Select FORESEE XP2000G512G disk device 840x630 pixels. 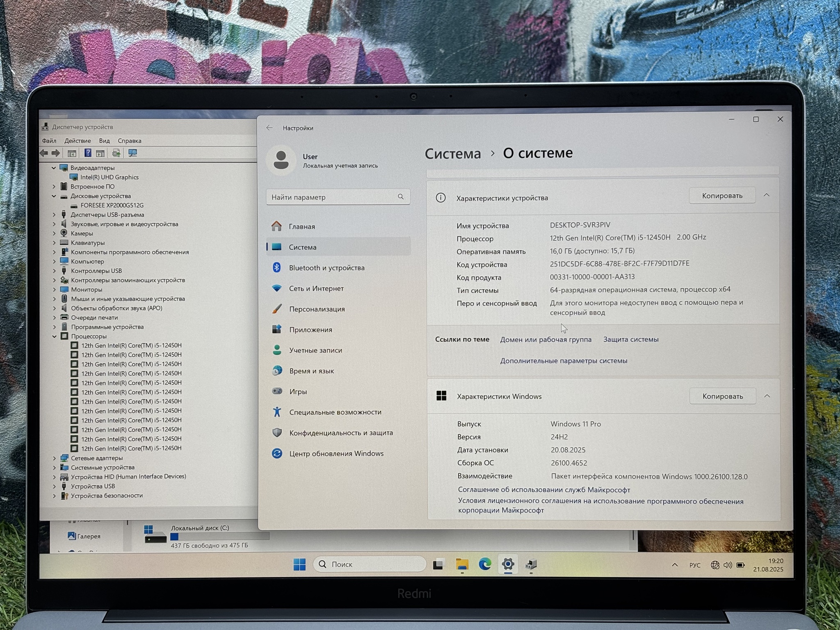coord(112,205)
